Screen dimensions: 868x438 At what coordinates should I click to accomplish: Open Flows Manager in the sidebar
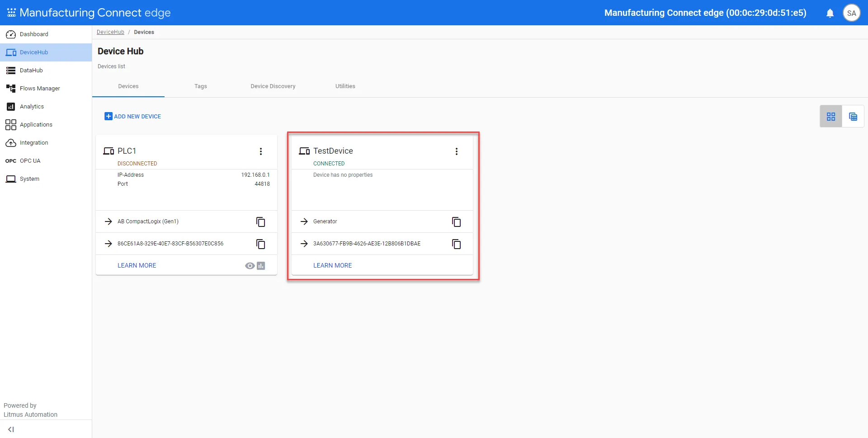(46, 89)
